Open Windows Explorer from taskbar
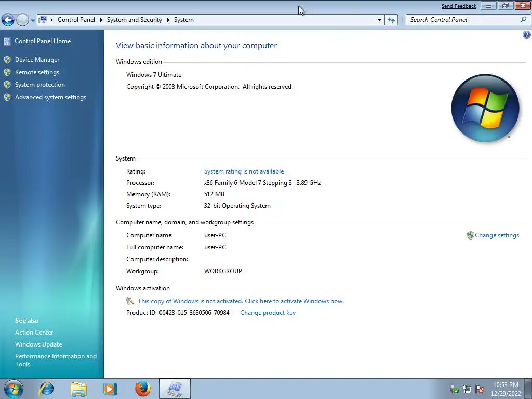Image resolution: width=532 pixels, height=399 pixels. pyautogui.click(x=78, y=389)
